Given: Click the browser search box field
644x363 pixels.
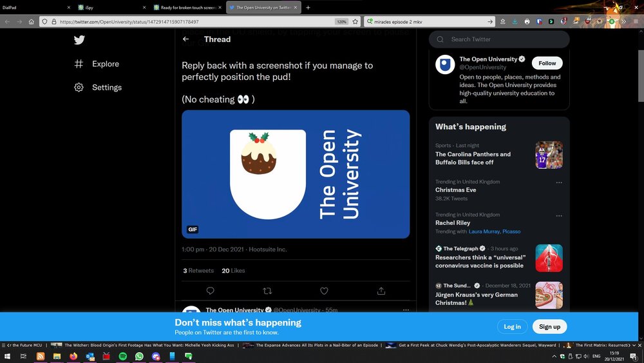Looking at the screenshot, I should 429,21.
